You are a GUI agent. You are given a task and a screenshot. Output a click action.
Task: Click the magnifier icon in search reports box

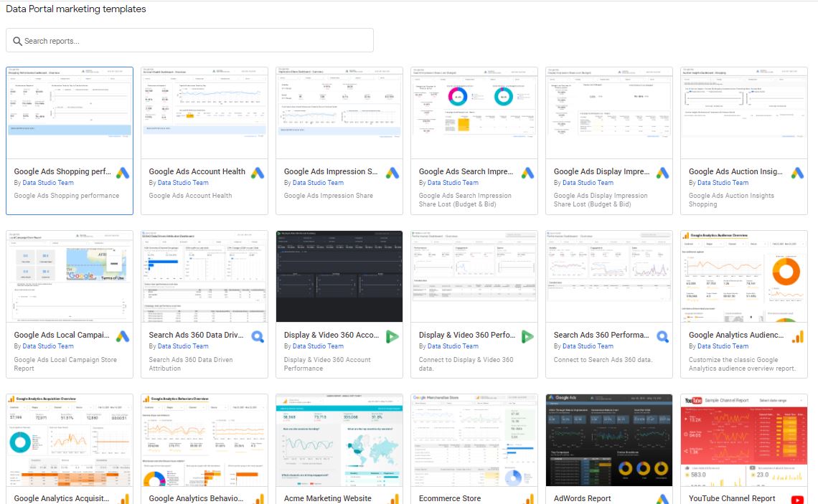pos(17,41)
